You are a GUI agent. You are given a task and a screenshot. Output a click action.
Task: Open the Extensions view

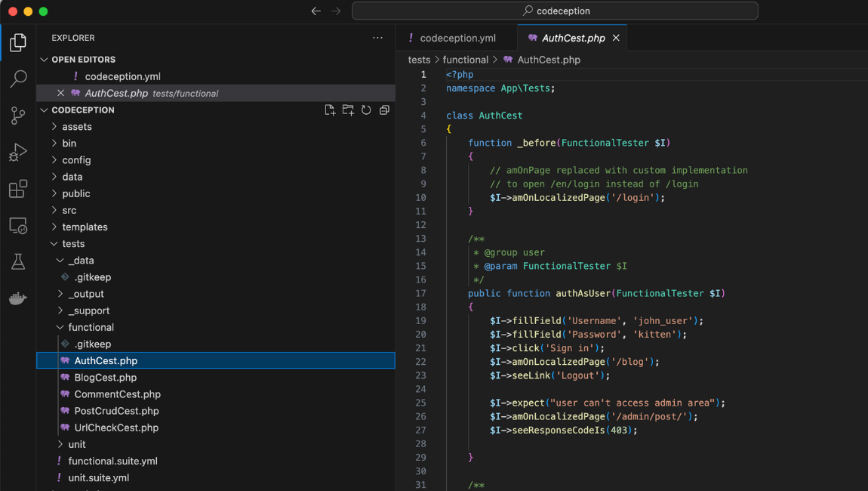coord(18,189)
